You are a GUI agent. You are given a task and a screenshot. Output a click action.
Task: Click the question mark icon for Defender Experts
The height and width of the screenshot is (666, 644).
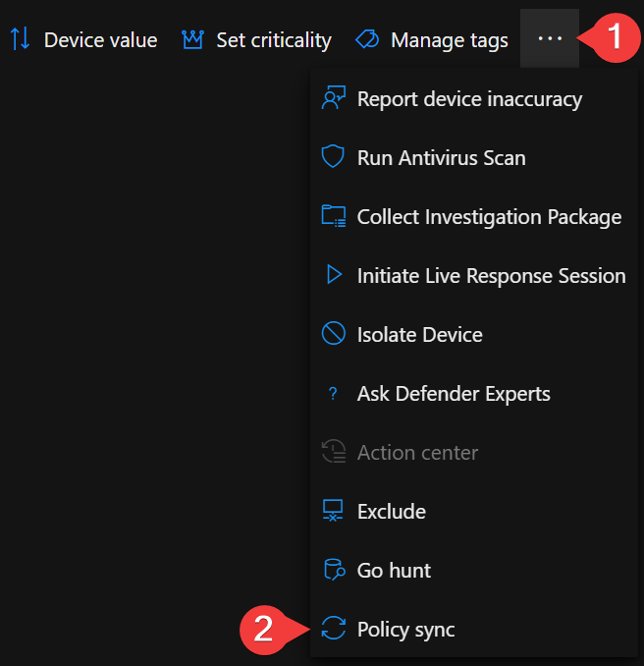click(333, 394)
